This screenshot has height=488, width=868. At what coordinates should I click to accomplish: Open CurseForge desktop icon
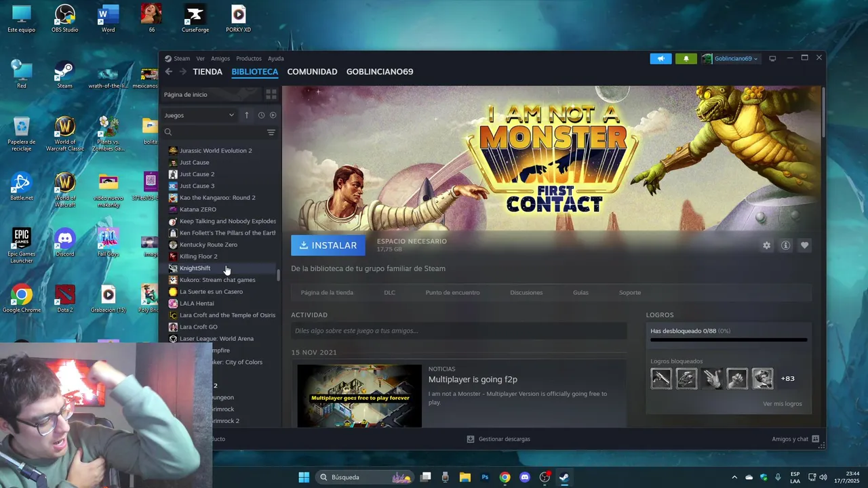[x=195, y=18]
